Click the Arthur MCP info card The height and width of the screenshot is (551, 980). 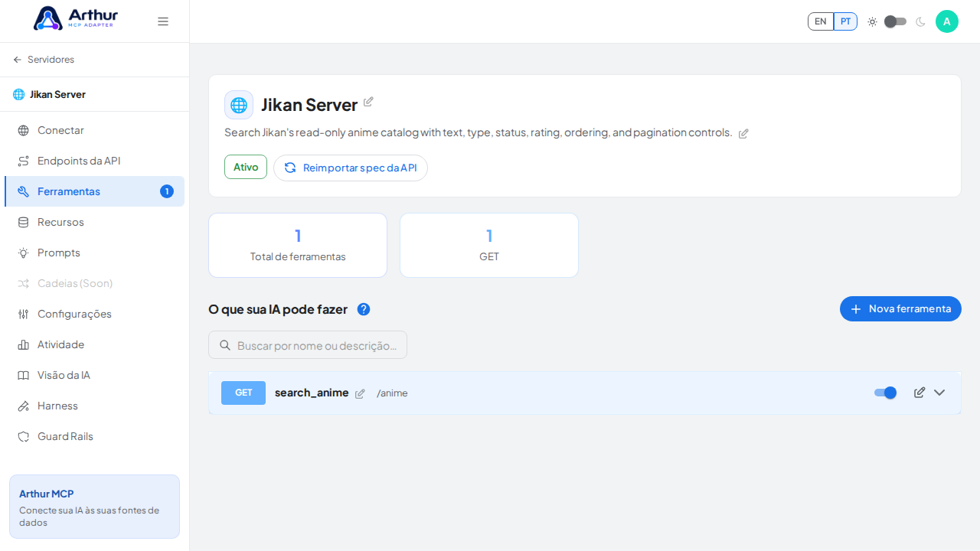[94, 507]
